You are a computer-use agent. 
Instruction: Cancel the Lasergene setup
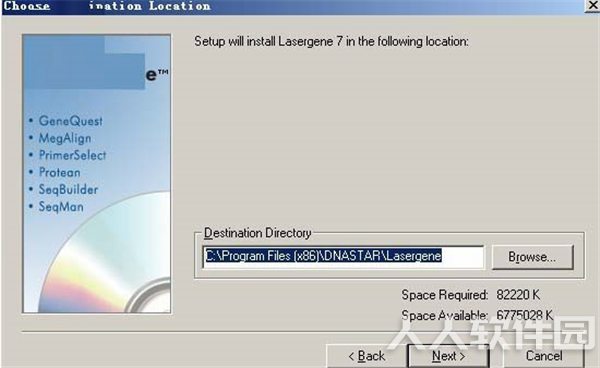(x=544, y=356)
